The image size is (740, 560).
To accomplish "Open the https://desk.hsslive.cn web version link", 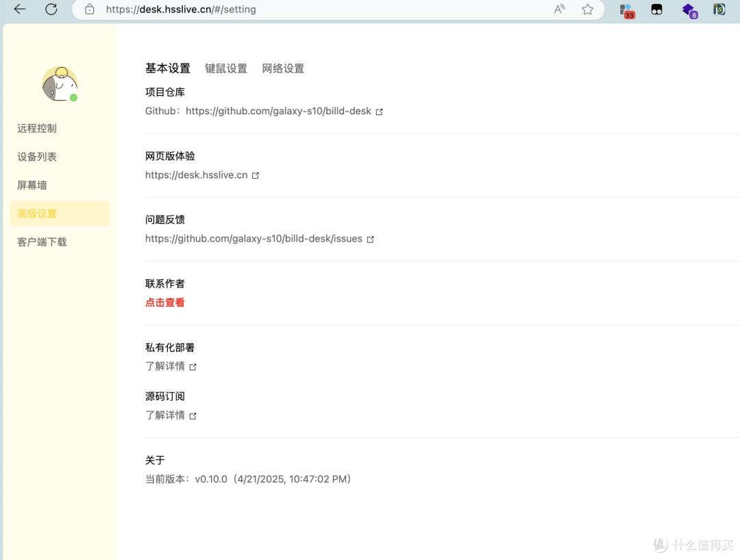I will (197, 175).
